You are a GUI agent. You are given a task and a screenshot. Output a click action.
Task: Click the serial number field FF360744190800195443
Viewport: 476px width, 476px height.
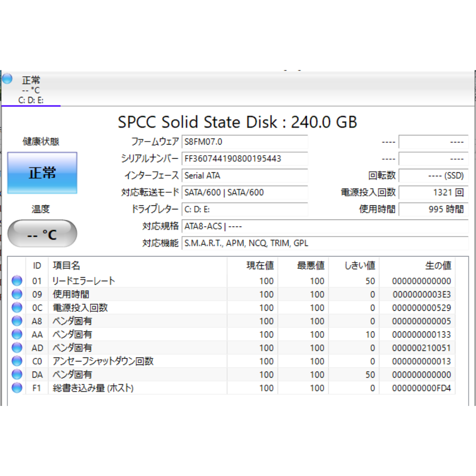245,159
